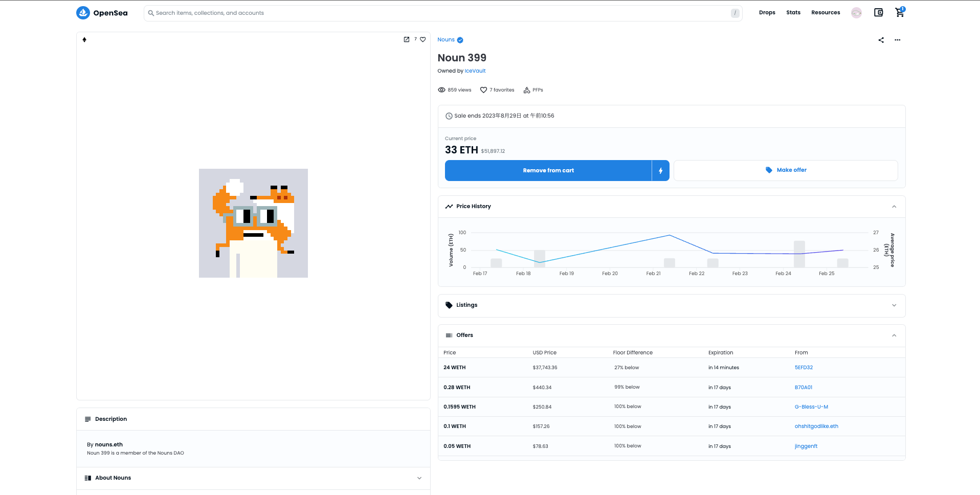
Task: Click Remove from cart button
Action: tap(548, 170)
